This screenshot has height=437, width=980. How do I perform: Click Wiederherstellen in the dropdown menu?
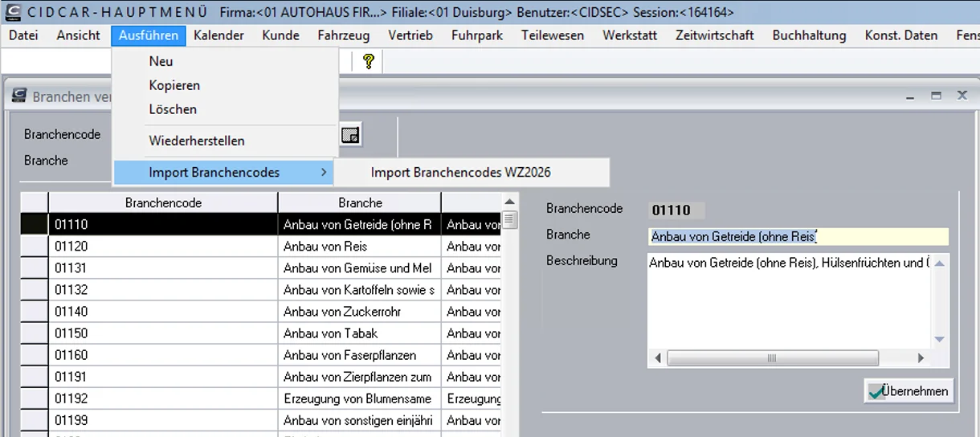click(197, 141)
